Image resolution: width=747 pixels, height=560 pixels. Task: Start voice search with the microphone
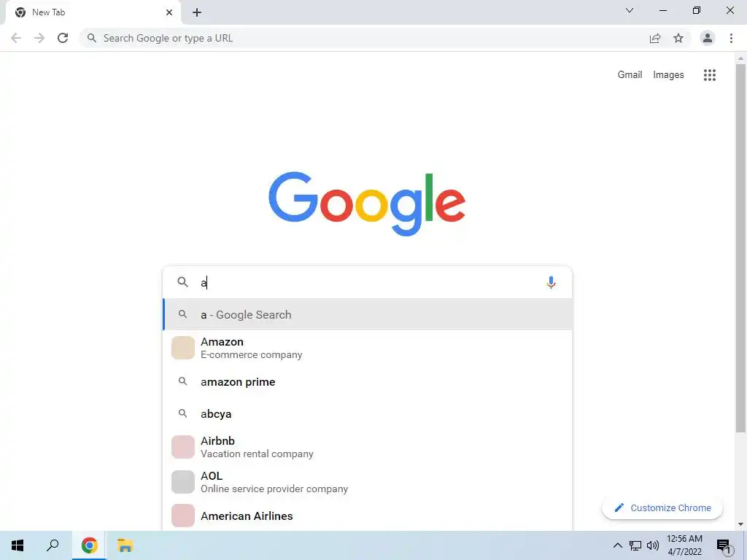point(551,282)
